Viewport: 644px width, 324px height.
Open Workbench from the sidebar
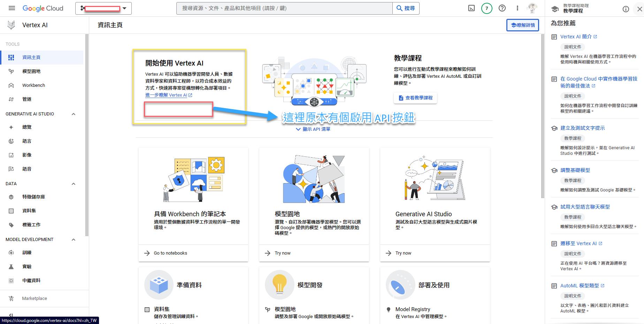click(x=33, y=85)
